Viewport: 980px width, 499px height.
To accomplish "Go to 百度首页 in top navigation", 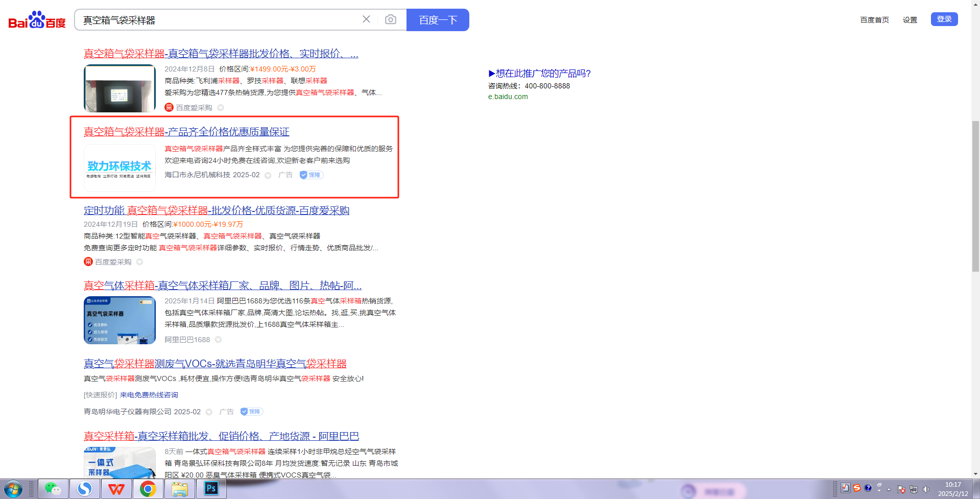I will click(x=874, y=20).
